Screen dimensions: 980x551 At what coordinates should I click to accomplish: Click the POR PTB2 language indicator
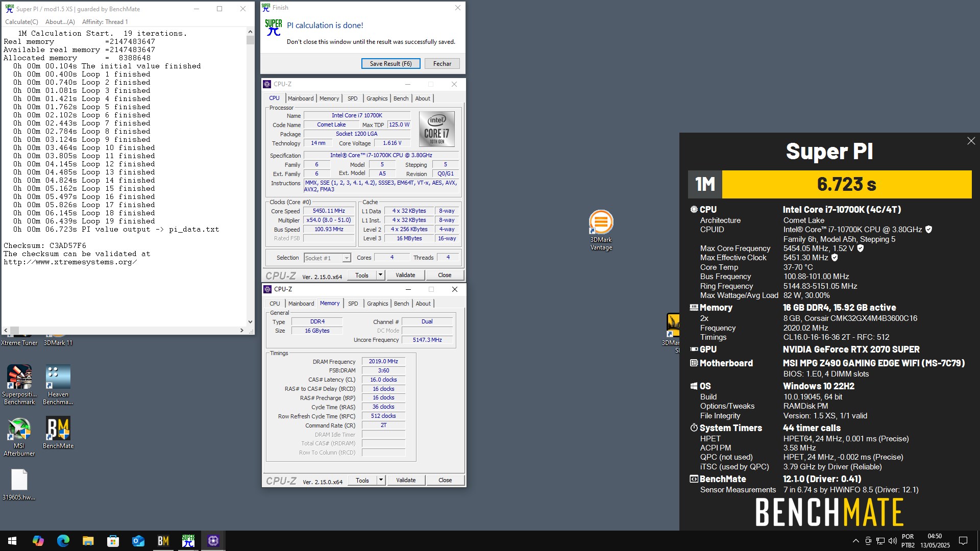coord(908,541)
